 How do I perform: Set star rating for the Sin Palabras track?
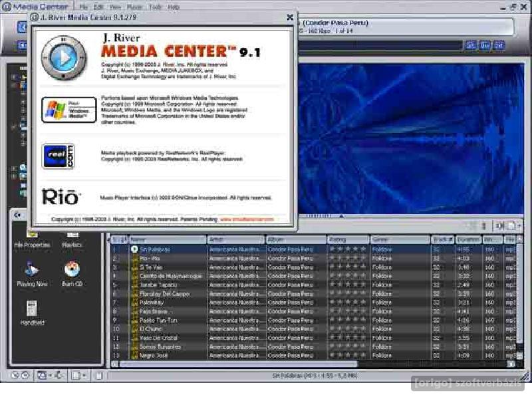348,249
